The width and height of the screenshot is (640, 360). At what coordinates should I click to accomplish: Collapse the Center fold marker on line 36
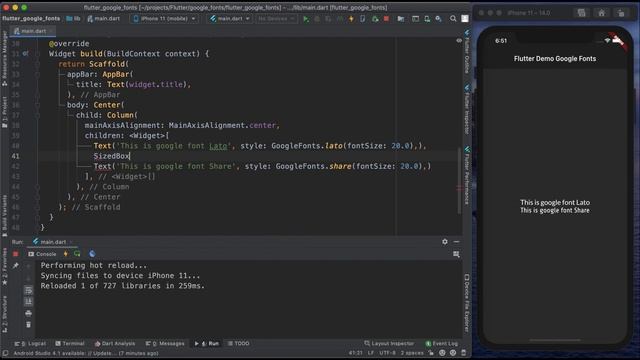(37, 105)
